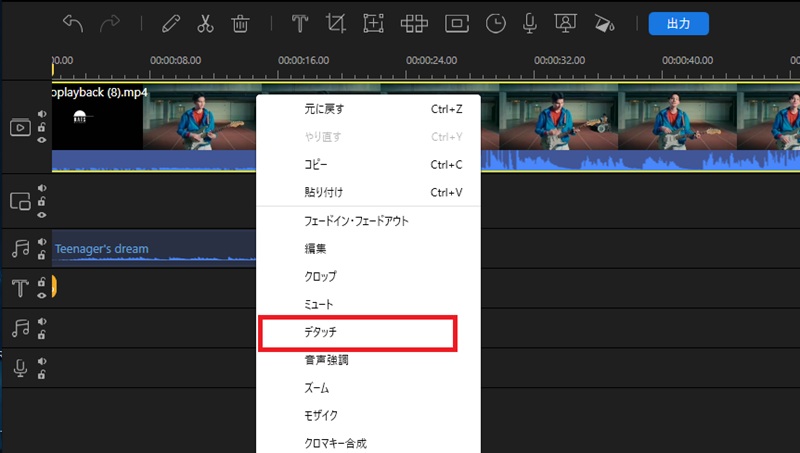The width and height of the screenshot is (800, 453).
Task: Click the yellow playhead at timeline start
Action: 53,69
